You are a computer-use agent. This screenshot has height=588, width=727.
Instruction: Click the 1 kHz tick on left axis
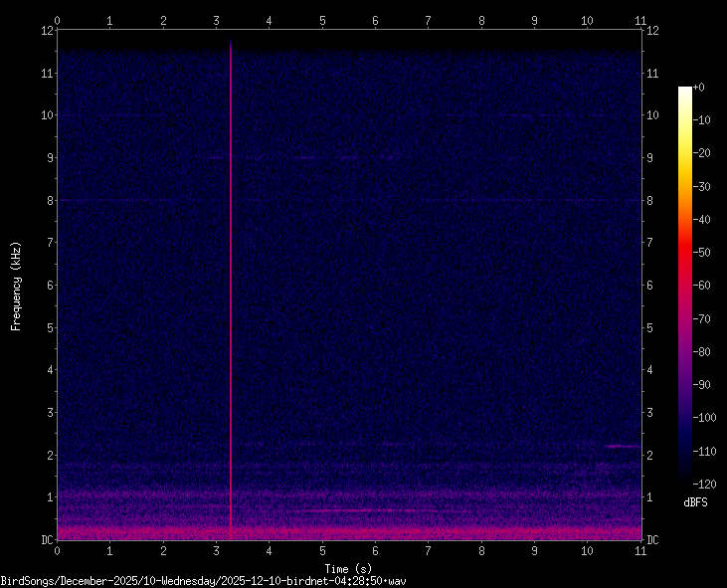[x=48, y=497]
